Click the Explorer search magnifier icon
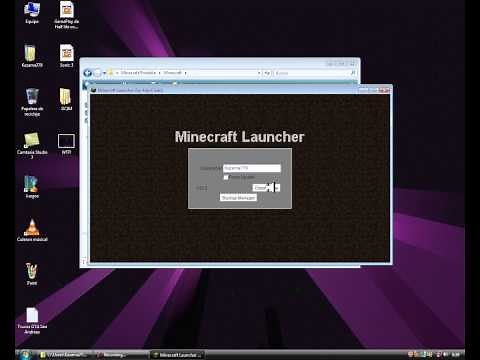This screenshot has width=480, height=360. pos(353,73)
